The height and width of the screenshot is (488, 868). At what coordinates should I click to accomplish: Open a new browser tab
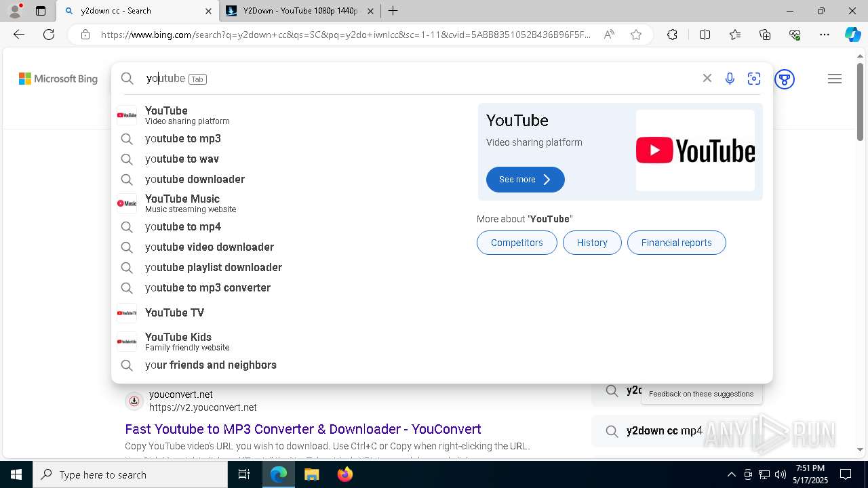point(393,10)
